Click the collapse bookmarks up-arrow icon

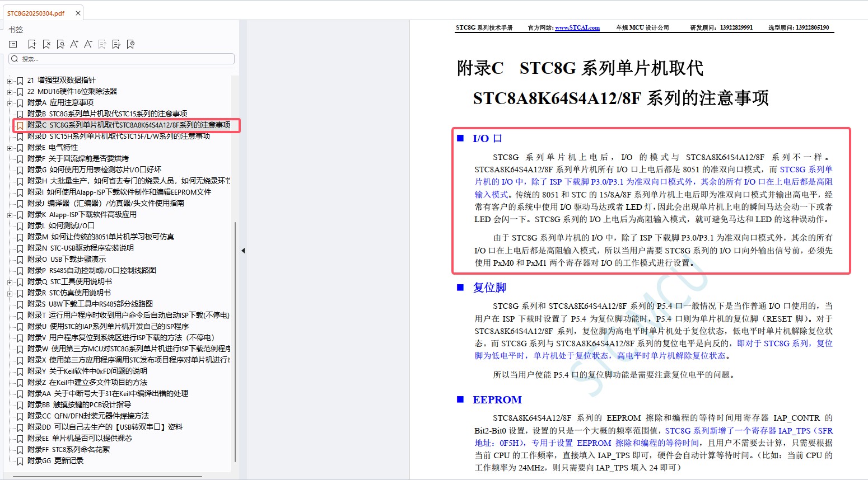[x=102, y=44]
